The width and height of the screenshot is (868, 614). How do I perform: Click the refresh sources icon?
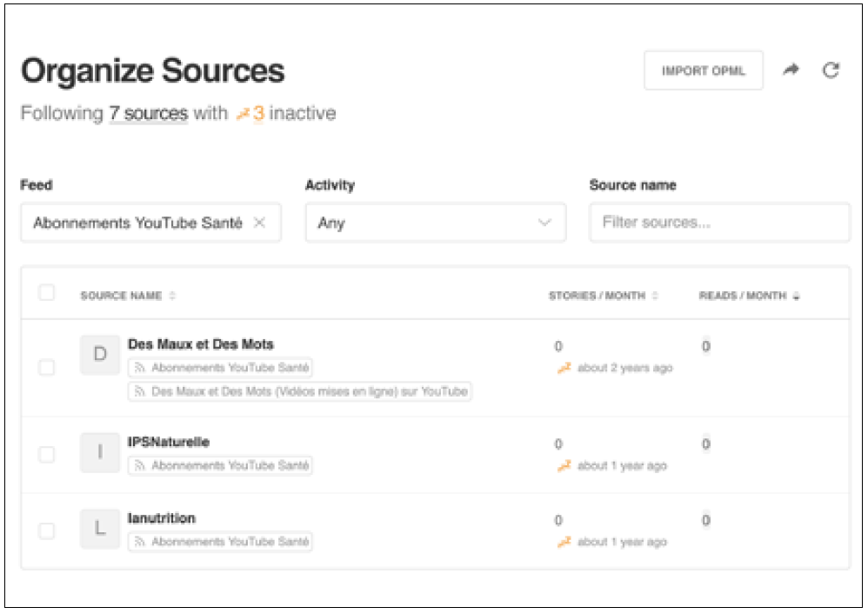[831, 70]
